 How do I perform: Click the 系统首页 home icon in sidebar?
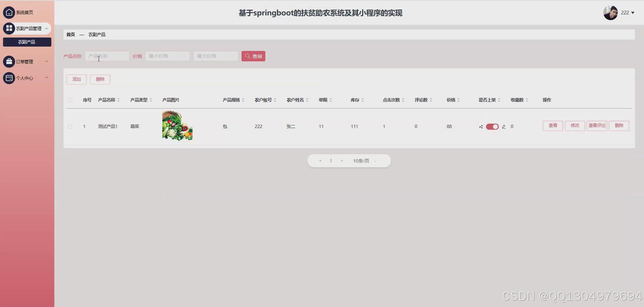tap(9, 12)
